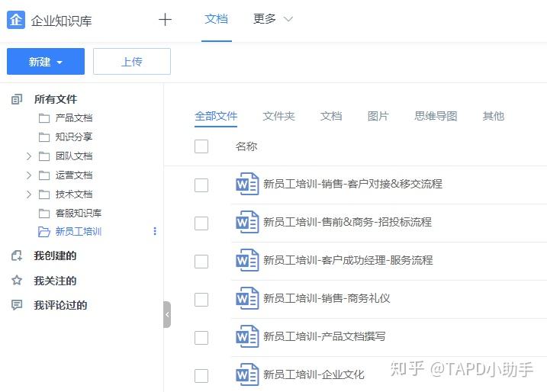Click Word icon of 客户成功经理-服务流程 file

coord(247,260)
